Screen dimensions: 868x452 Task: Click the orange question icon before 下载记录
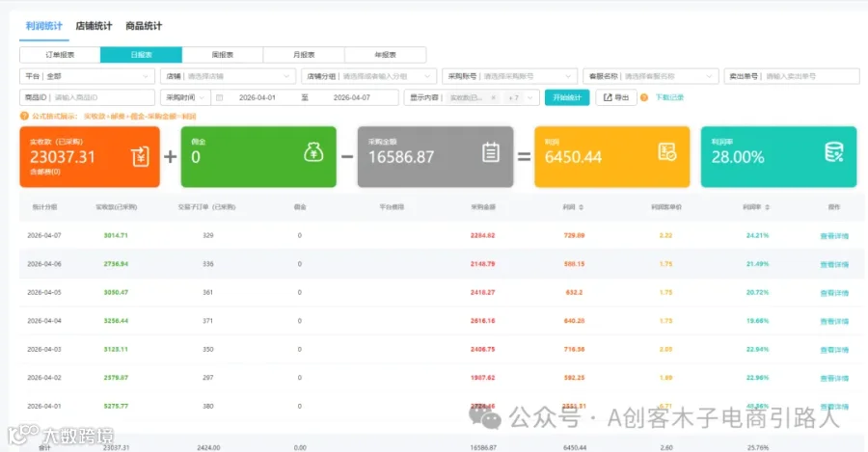644,97
